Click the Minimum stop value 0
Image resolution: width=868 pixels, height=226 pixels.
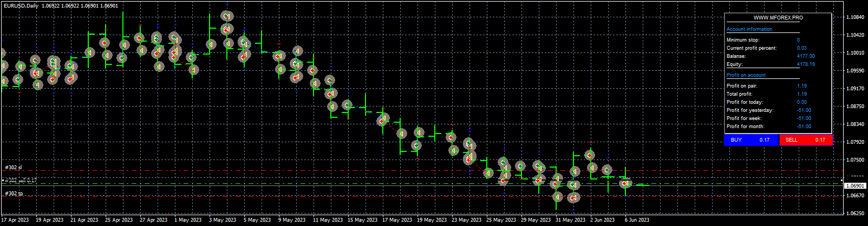pyautogui.click(x=798, y=40)
